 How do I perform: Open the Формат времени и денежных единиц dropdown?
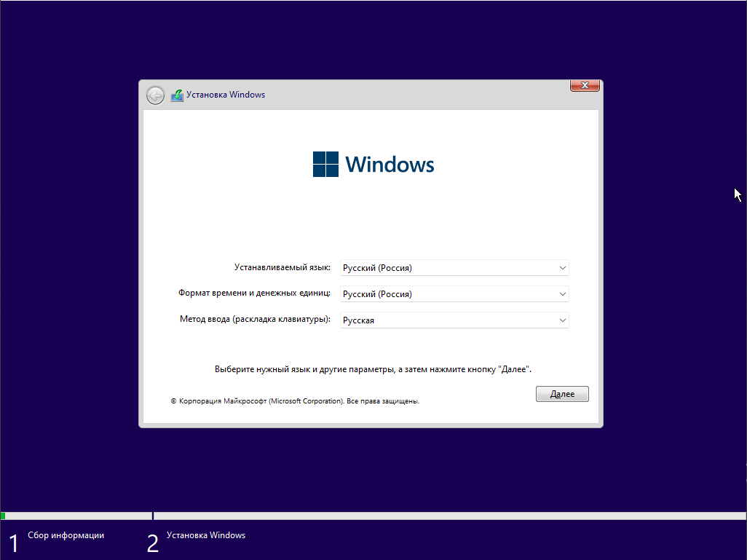pos(454,294)
